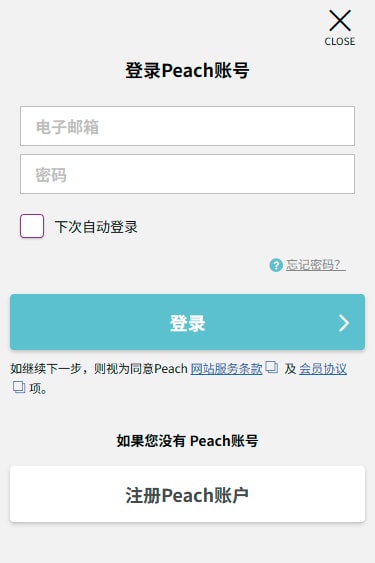Viewport: 375px width, 563px height.
Task: Click the blue question mark help icon
Action: pos(276,265)
